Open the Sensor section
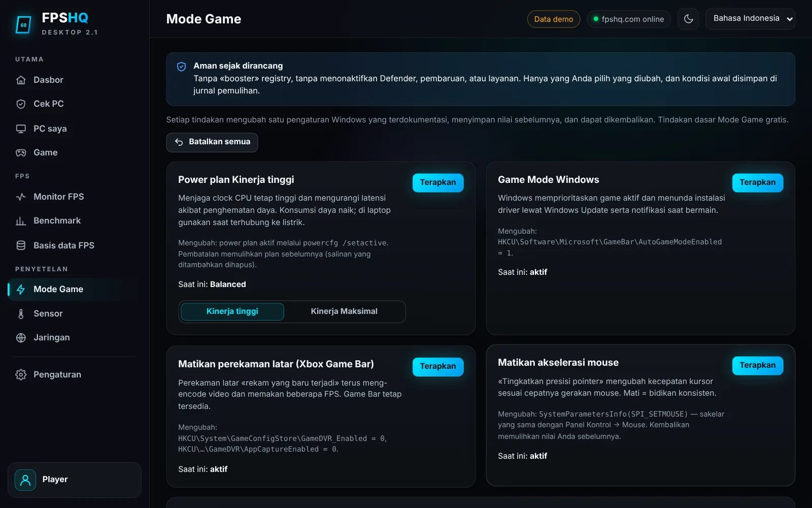Viewport: 812px width, 508px height. 74,313
